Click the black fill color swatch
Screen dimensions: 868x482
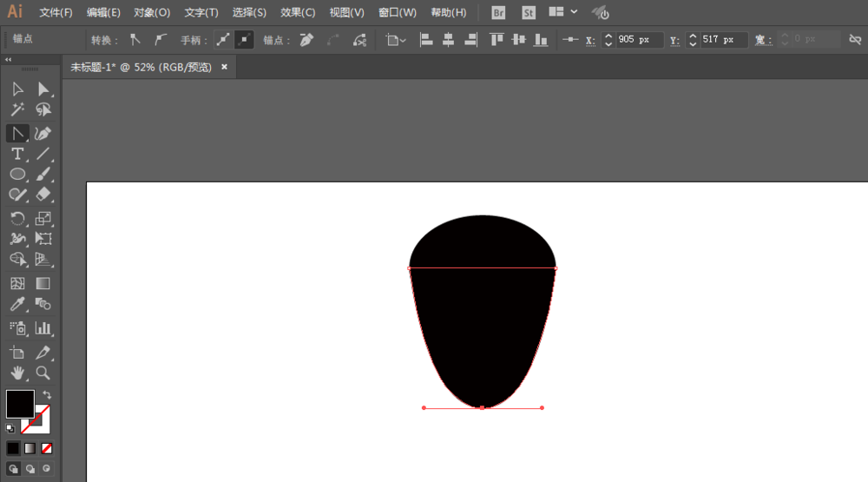pyautogui.click(x=20, y=404)
